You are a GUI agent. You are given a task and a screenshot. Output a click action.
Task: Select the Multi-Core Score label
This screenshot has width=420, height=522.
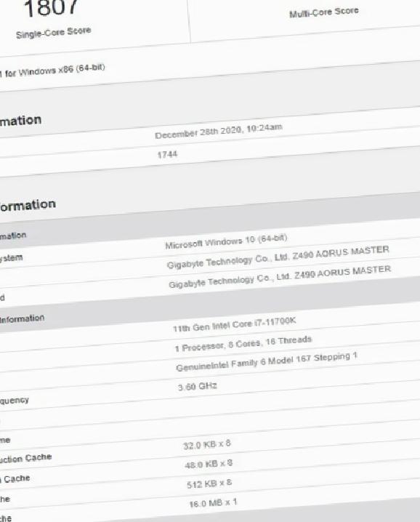pos(324,12)
